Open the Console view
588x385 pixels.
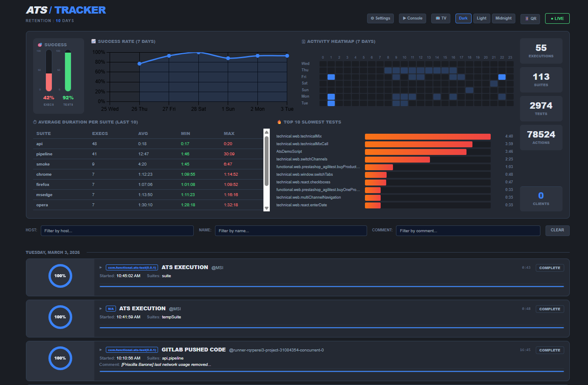click(x=413, y=18)
